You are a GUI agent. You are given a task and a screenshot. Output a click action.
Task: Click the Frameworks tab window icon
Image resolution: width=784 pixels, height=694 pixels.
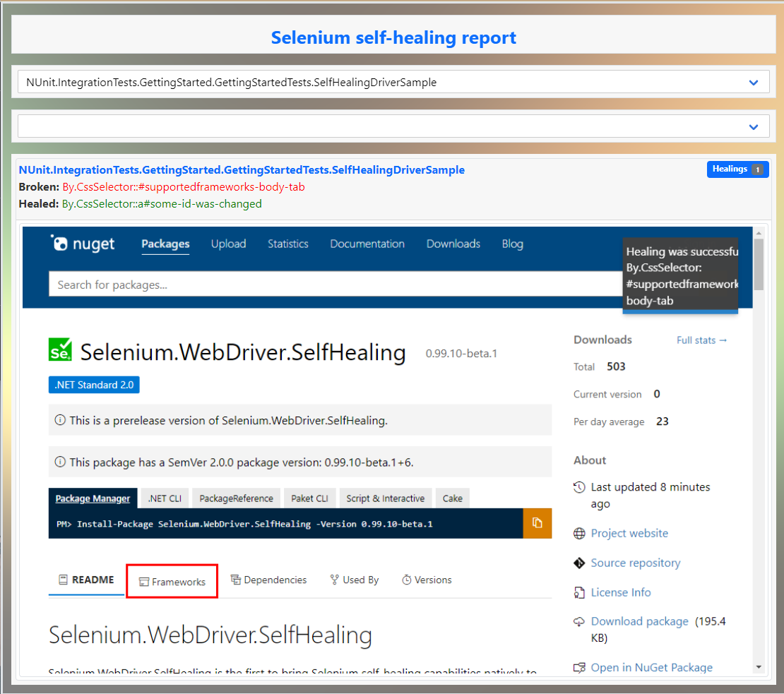[x=144, y=582]
